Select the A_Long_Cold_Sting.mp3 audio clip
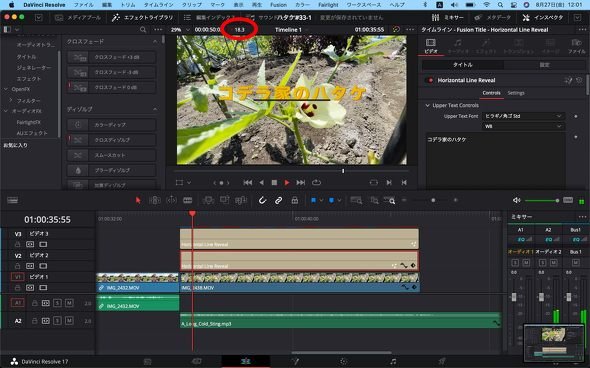This screenshot has height=368, width=590. pos(341,321)
